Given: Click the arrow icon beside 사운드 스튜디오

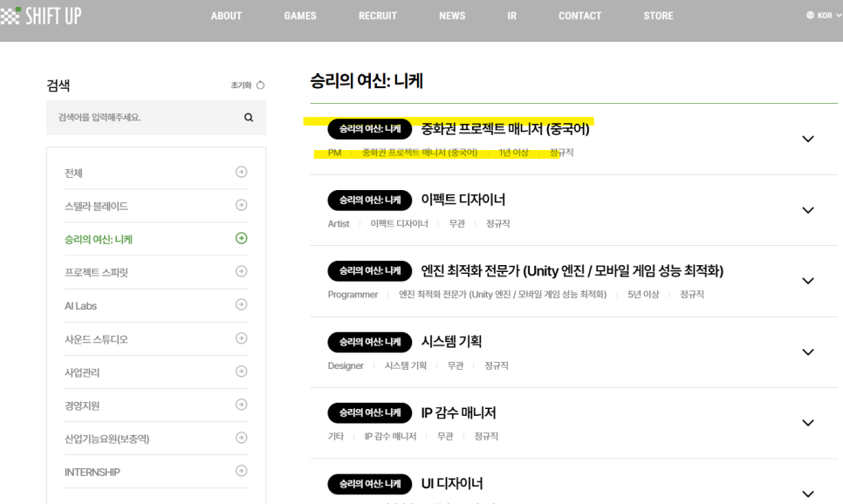Looking at the screenshot, I should click(242, 338).
